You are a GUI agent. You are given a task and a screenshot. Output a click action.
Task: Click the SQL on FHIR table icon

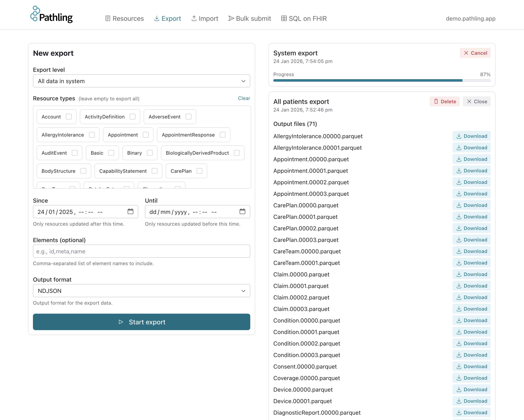[x=284, y=18]
